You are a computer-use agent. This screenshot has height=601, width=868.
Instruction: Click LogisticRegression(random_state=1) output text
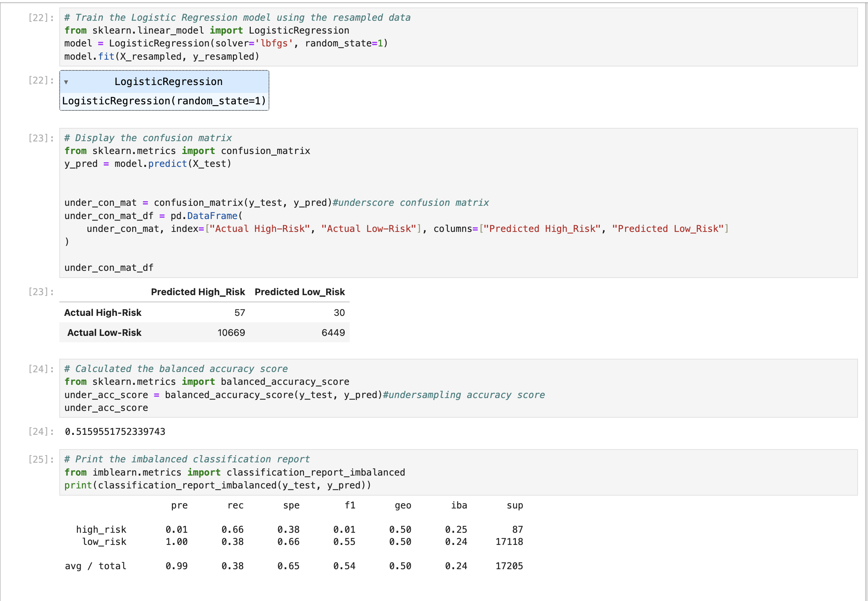point(164,101)
